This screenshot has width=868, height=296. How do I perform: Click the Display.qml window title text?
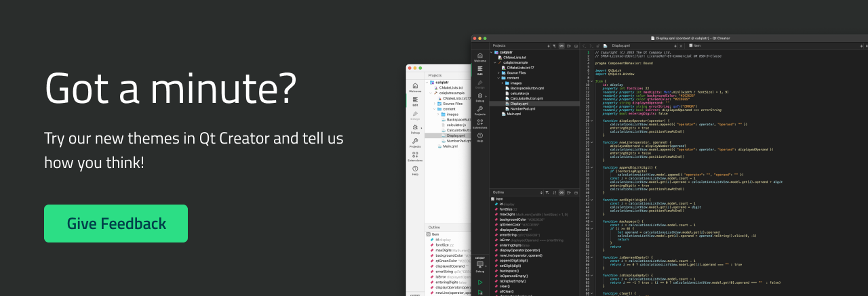click(693, 38)
